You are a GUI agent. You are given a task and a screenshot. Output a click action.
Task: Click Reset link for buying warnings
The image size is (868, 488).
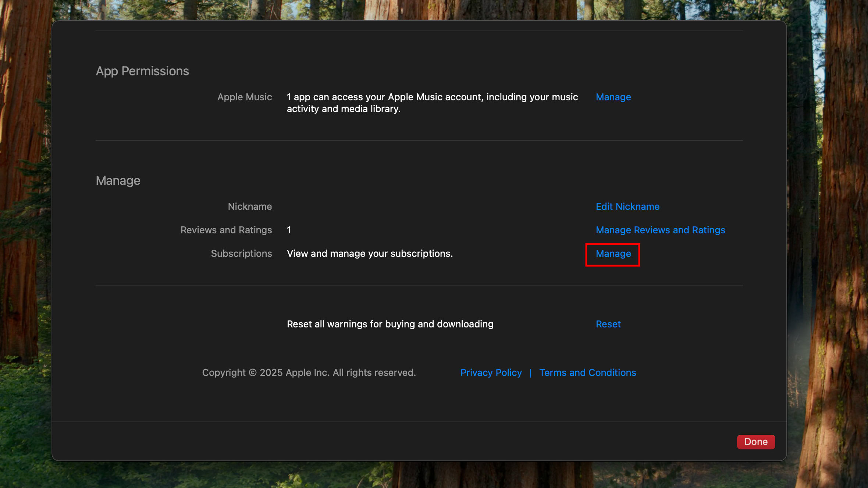(x=608, y=324)
